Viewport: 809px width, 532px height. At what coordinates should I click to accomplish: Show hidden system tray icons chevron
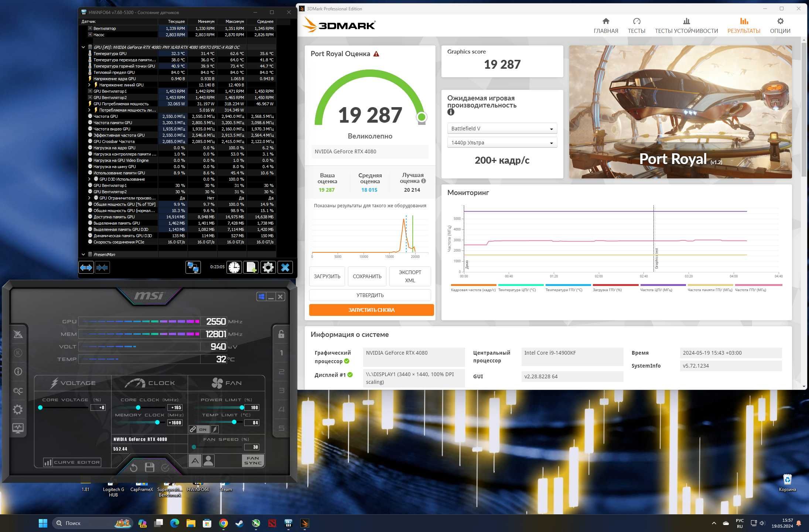(714, 523)
